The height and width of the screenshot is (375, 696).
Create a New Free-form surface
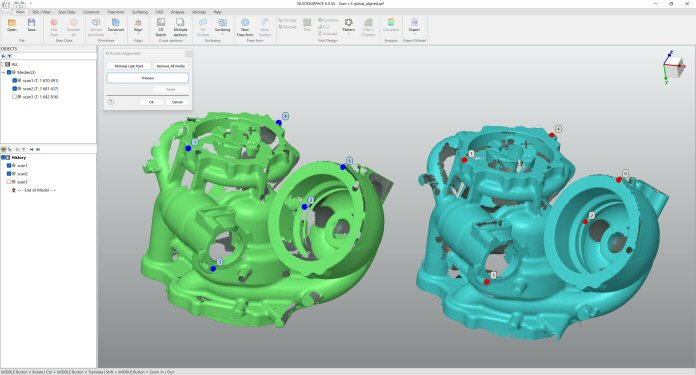click(x=245, y=27)
